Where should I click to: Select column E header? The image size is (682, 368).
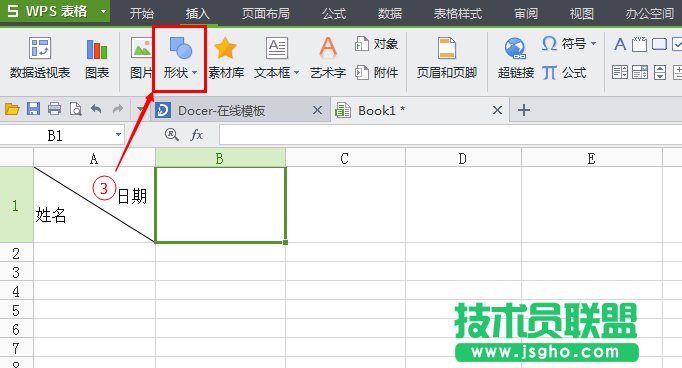592,158
